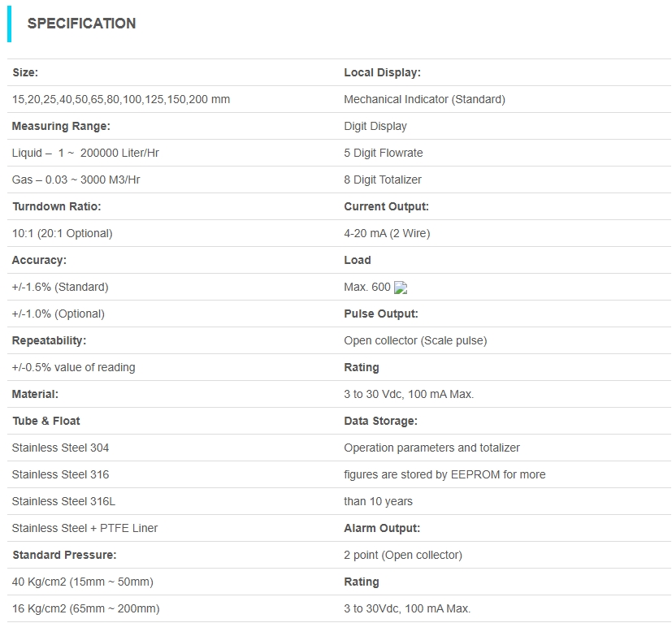This screenshot has height=623, width=672.
Task: Click the Gas 0.03 ~ 3000 M3/Hr row
Action: pos(81,180)
